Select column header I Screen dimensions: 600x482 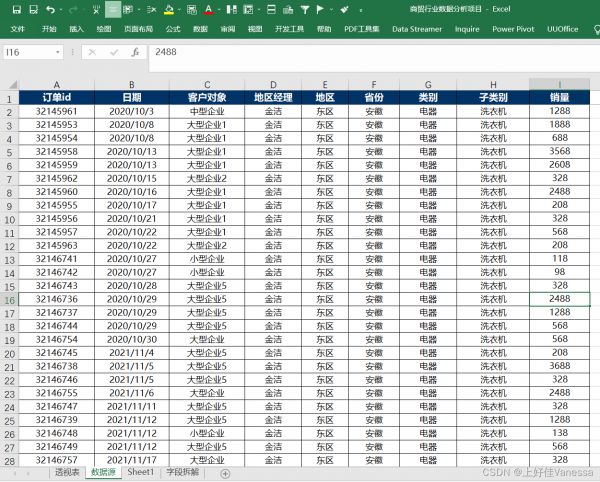559,84
